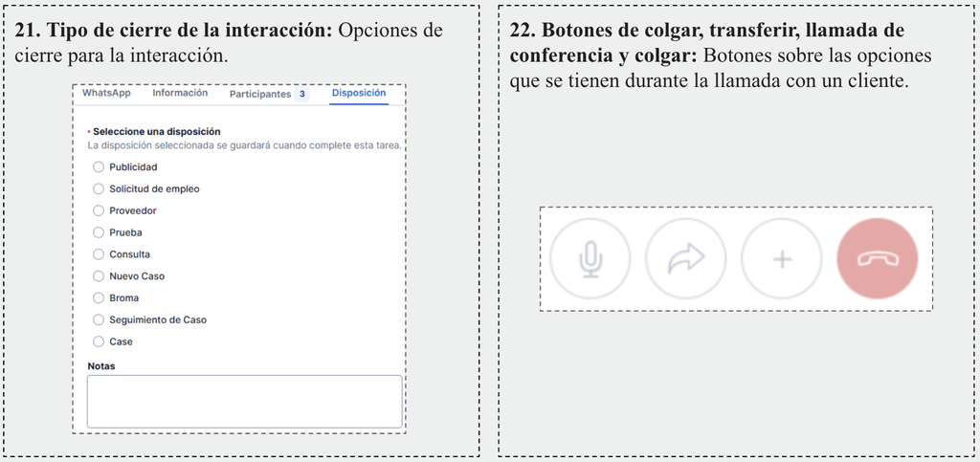Select the Case disposition option
This screenshot has height=462, width=980.
point(99,341)
